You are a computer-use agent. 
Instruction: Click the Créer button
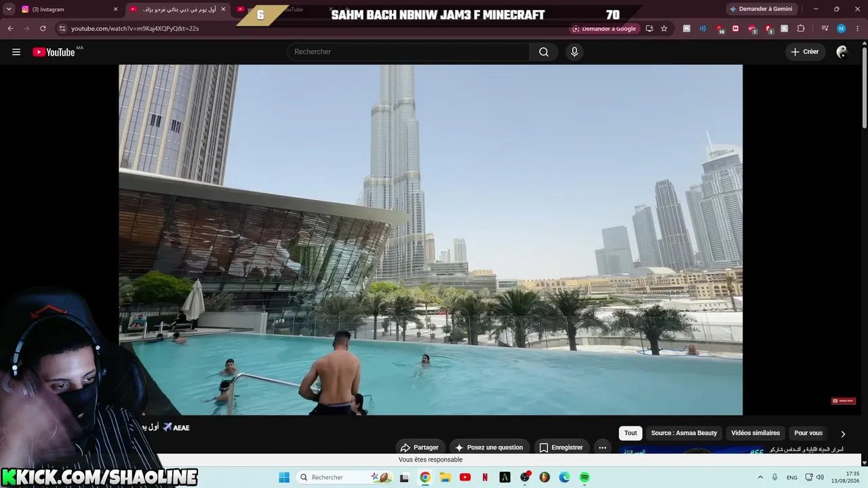806,52
